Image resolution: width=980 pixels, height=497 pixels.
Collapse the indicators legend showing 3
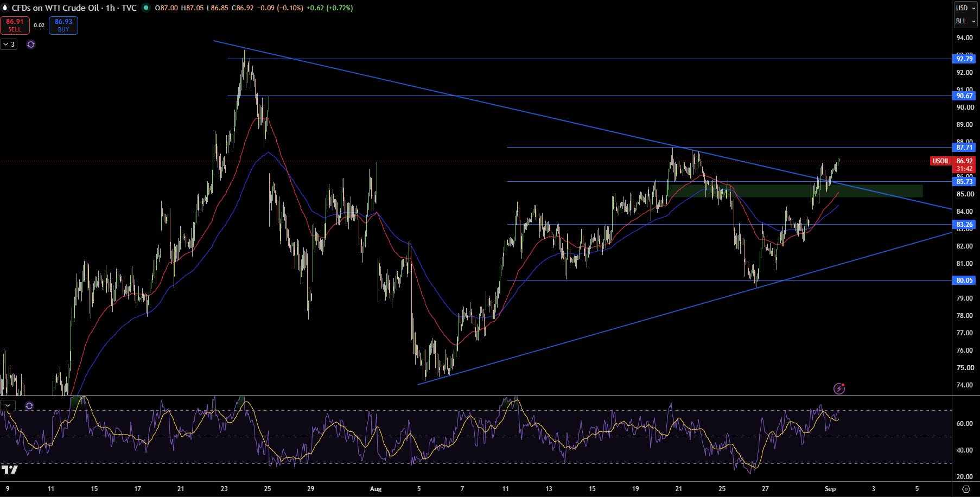coord(9,44)
